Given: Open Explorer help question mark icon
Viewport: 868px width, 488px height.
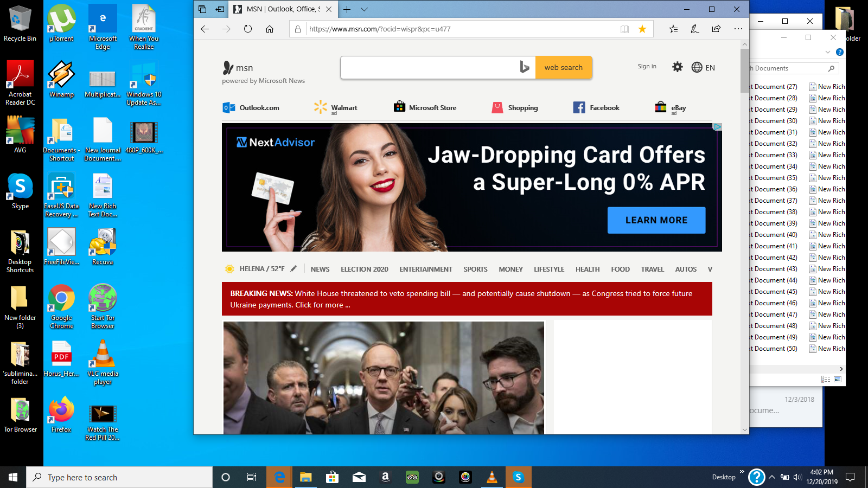Looking at the screenshot, I should coord(840,52).
